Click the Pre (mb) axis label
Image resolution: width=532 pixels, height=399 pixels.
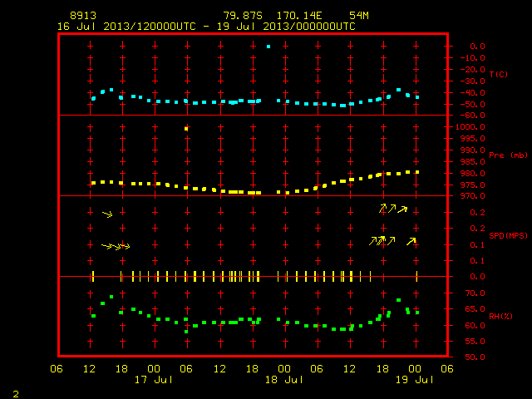pos(508,155)
